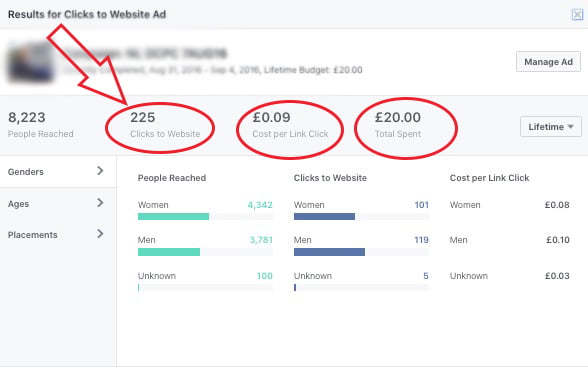Click the 225 Clicks to Website metric
Viewport: 588px width, 373px height.
point(165,125)
